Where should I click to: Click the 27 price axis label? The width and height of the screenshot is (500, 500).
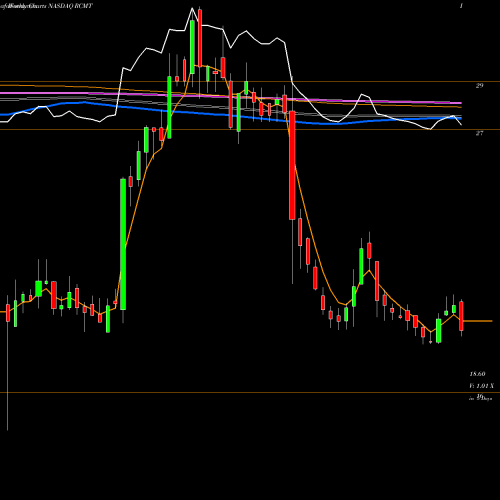(479, 133)
